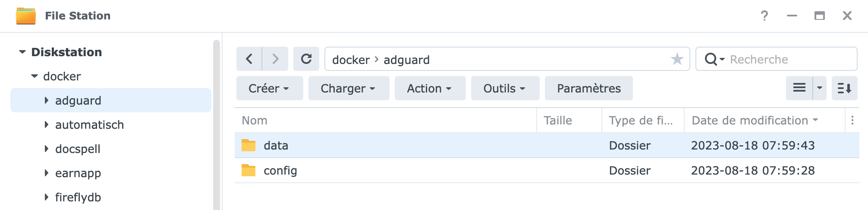Screen dimensions: 868x210
Task: Expand the automatisch folder arrow
Action: pyautogui.click(x=47, y=124)
